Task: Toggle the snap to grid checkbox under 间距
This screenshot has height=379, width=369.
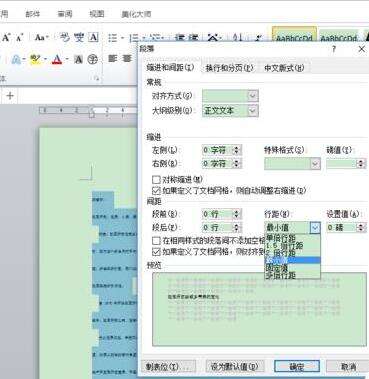Action: click(x=156, y=251)
